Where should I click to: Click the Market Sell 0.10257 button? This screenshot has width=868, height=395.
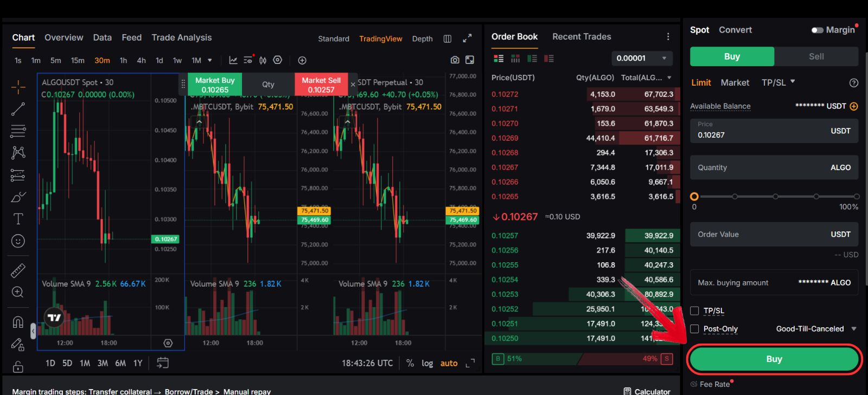(321, 85)
